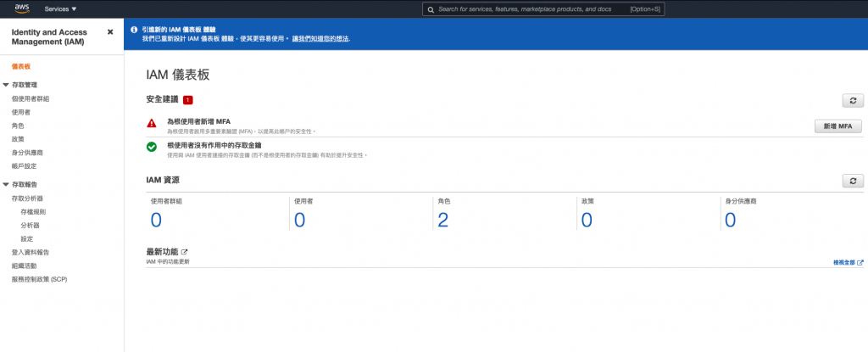
Task: Open 使用者 in the sidebar
Action: [21, 112]
